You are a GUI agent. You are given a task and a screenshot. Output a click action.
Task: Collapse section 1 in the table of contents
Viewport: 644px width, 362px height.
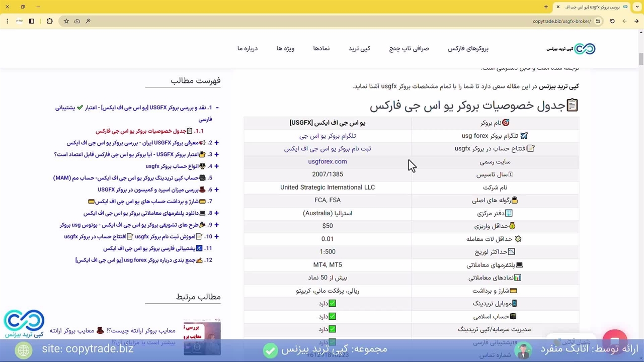tap(217, 108)
